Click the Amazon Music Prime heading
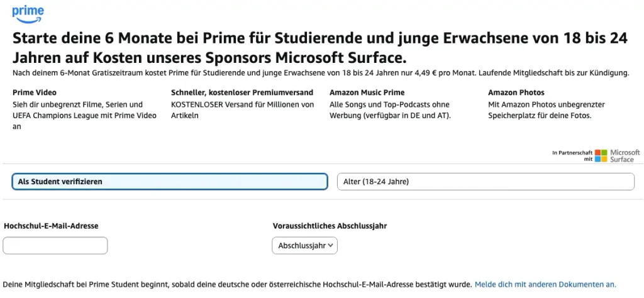This screenshot has width=644, height=298. pos(367,92)
